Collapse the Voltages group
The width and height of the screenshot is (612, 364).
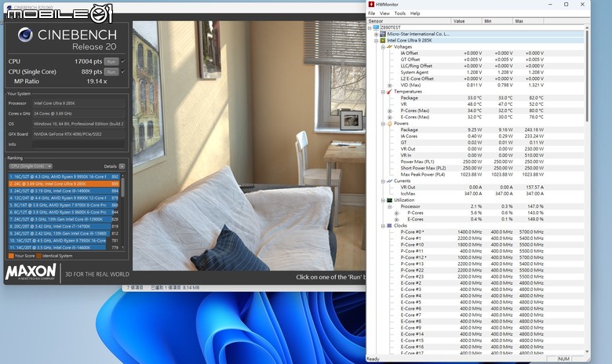[x=383, y=47]
